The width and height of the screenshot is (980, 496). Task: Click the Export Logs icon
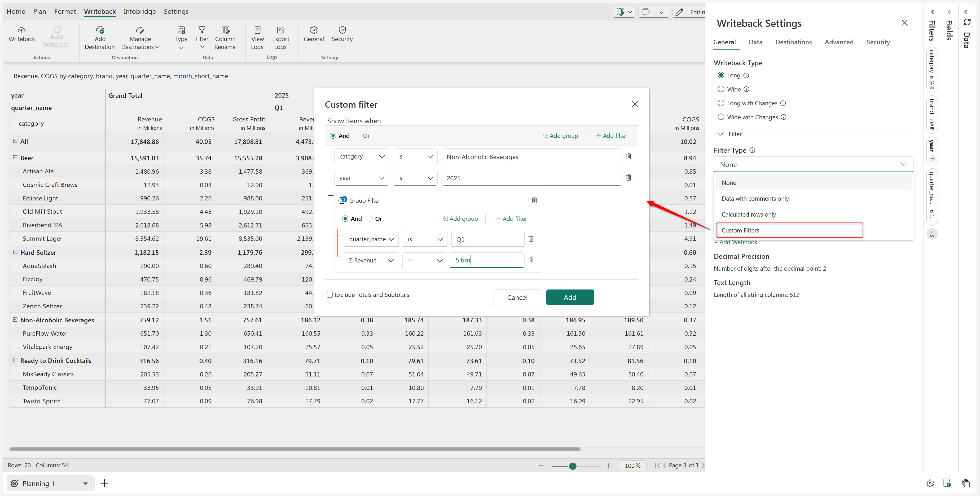coord(280,30)
